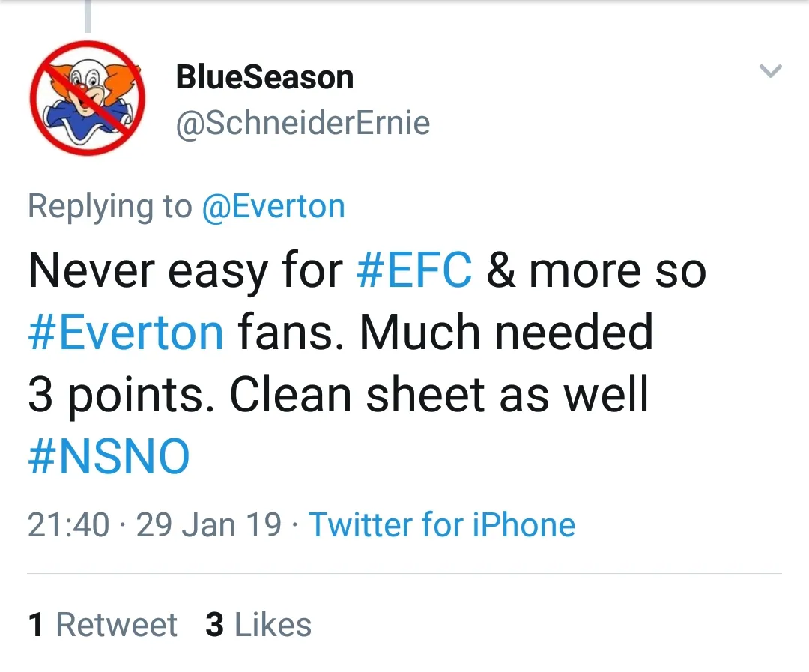The height and width of the screenshot is (672, 809).
Task: View the 3 Likes list
Action: [258, 625]
